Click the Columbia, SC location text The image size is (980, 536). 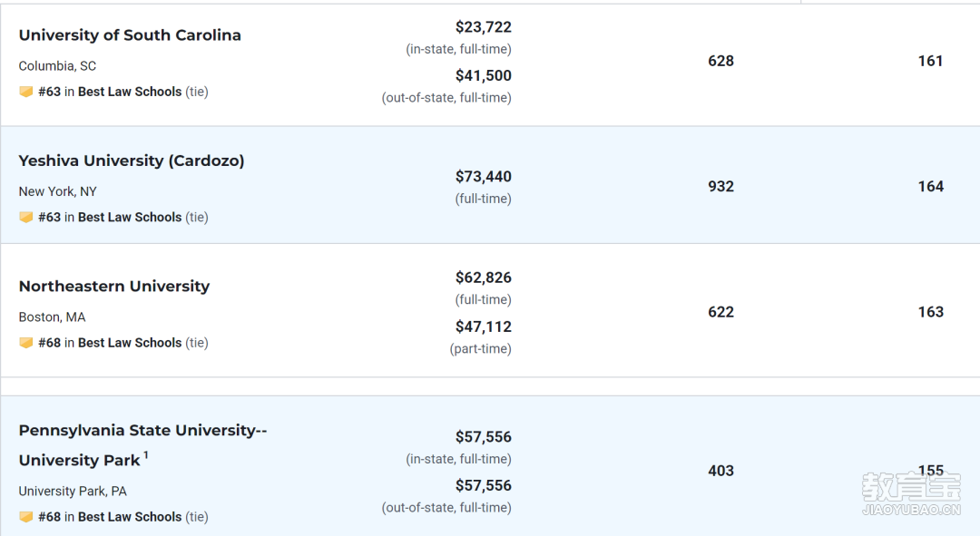(57, 66)
